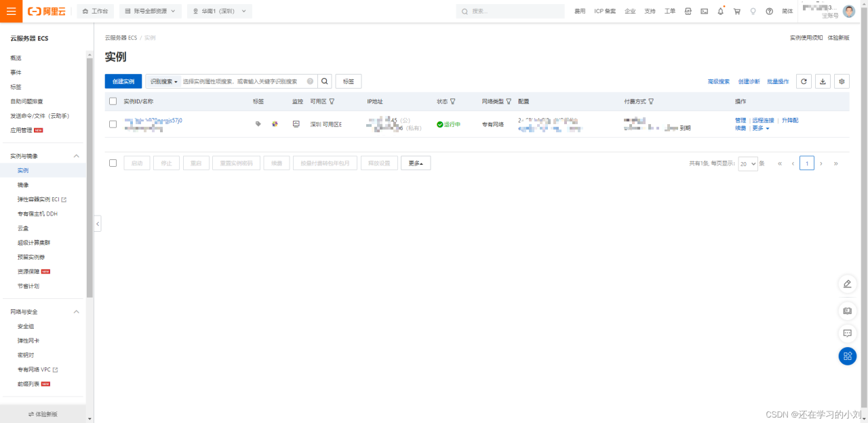The image size is (868, 423).
Task: Open the region dropdown 华南1（深圳）
Action: (x=218, y=12)
